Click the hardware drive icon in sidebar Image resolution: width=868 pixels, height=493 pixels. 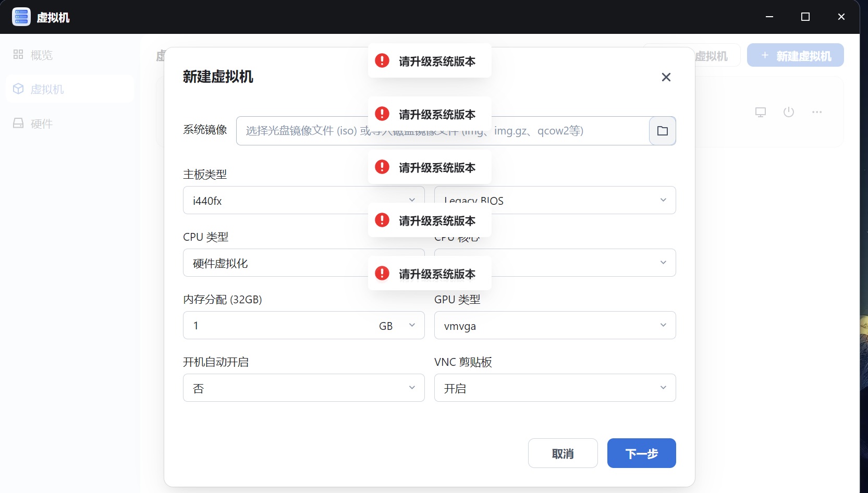pos(18,124)
